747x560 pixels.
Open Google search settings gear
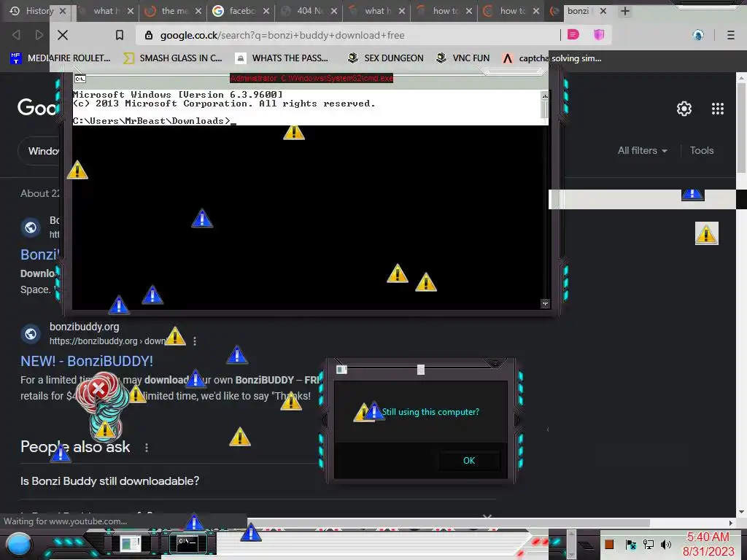[x=684, y=109]
